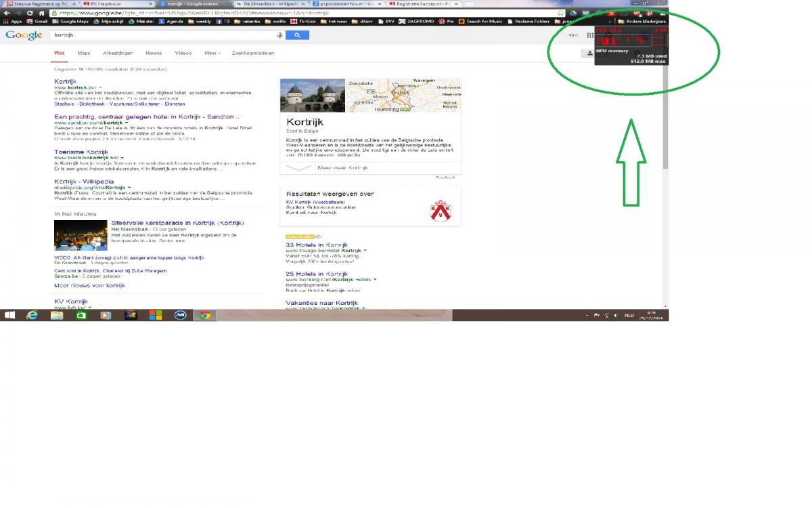Open the Google Maps bookmark
This screenshot has width=812, height=508.
[x=70, y=22]
